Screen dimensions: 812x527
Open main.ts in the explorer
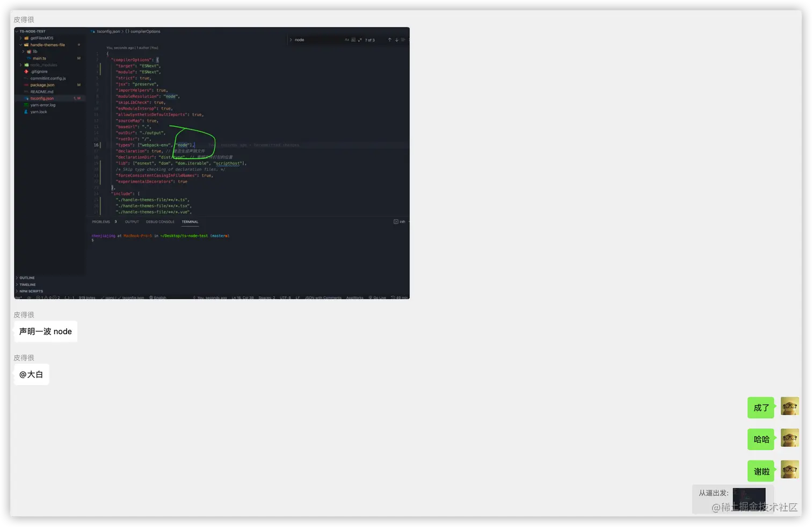coord(39,58)
